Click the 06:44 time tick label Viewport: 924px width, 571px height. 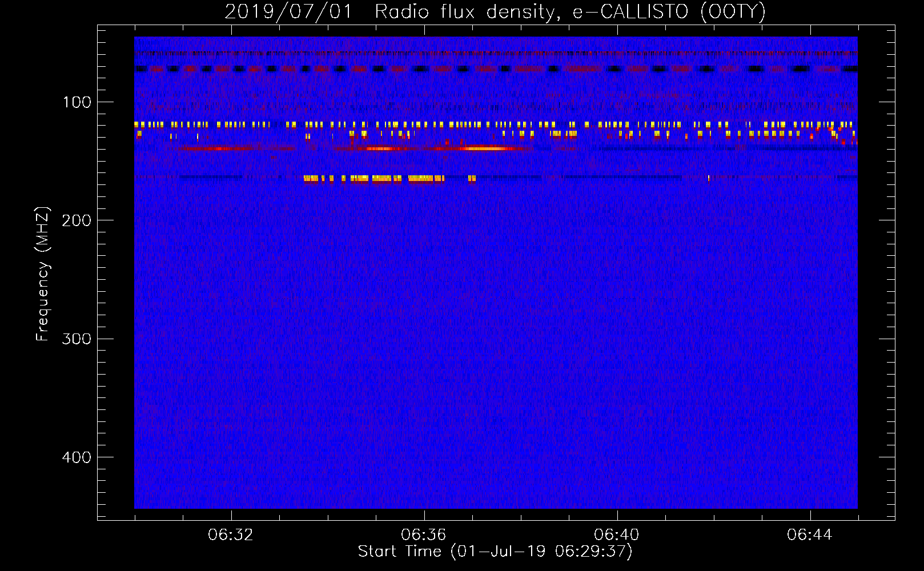coord(810,535)
